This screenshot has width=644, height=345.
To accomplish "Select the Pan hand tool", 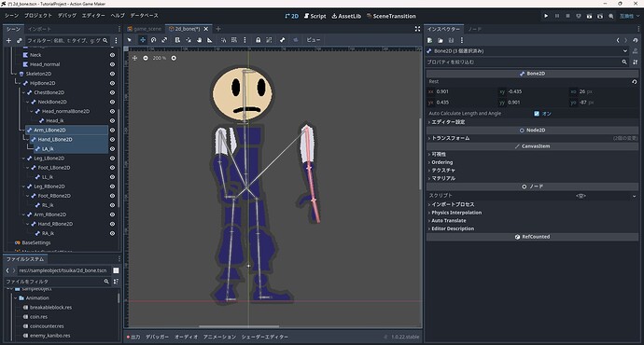I will [x=199, y=40].
